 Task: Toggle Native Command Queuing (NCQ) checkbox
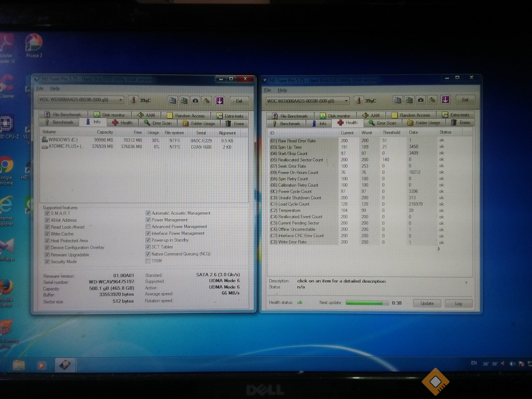tap(148, 254)
